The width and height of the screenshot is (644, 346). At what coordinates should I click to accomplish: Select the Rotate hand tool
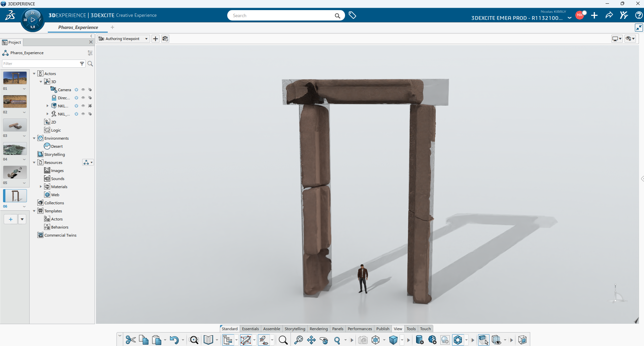click(324, 340)
